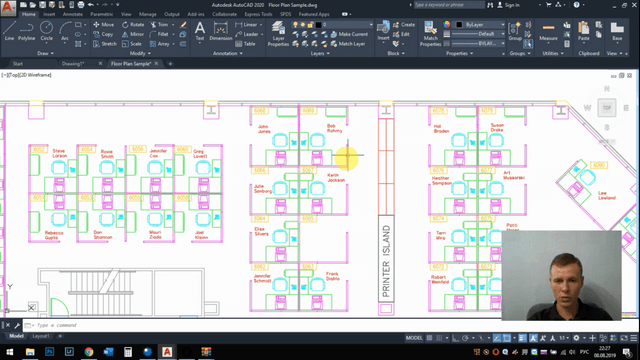Click the Dimension tool
The image size is (640, 360).
[x=220, y=31]
